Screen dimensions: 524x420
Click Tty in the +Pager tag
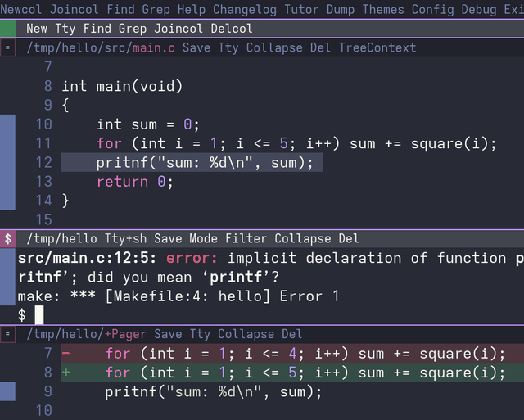200,334
